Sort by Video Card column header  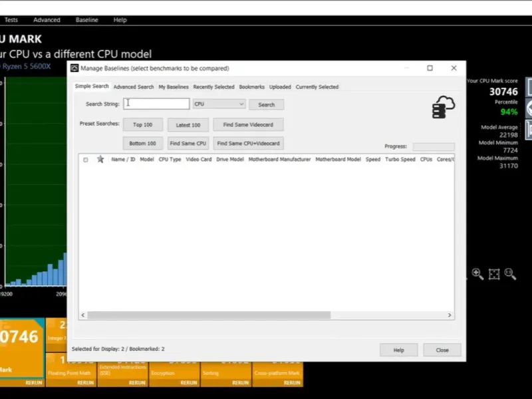[199, 159]
